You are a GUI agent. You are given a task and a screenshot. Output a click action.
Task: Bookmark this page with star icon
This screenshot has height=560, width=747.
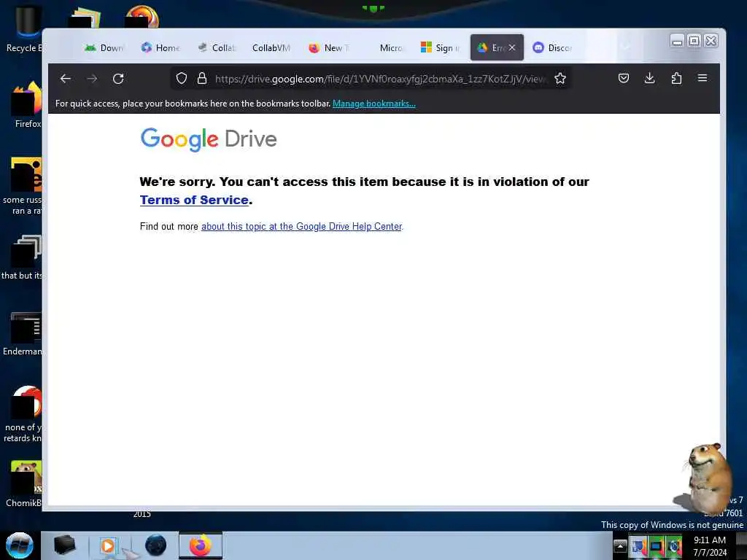(x=560, y=79)
